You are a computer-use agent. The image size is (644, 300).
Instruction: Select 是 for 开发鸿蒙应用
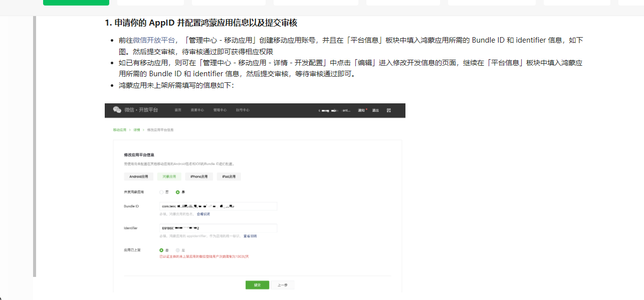click(x=177, y=192)
